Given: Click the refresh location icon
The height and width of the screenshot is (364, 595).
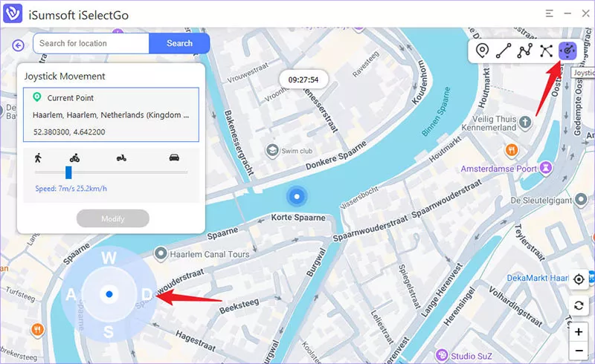Looking at the screenshot, I should click(579, 306).
